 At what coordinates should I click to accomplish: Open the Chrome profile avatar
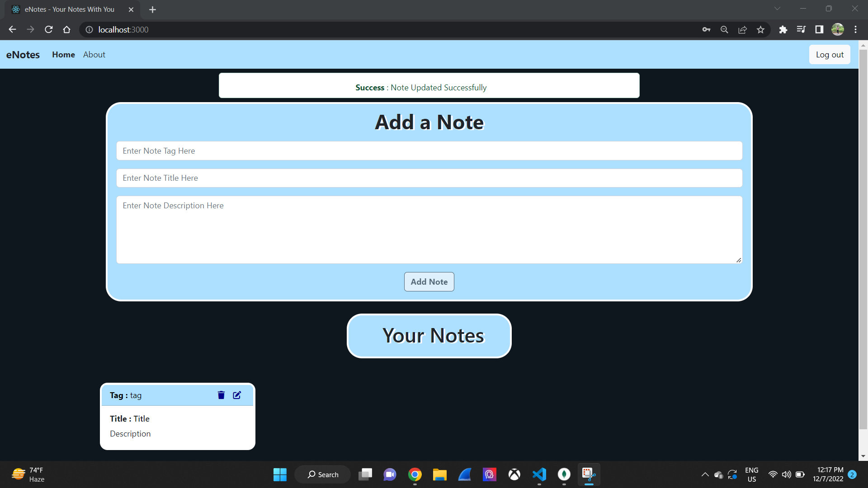838,29
